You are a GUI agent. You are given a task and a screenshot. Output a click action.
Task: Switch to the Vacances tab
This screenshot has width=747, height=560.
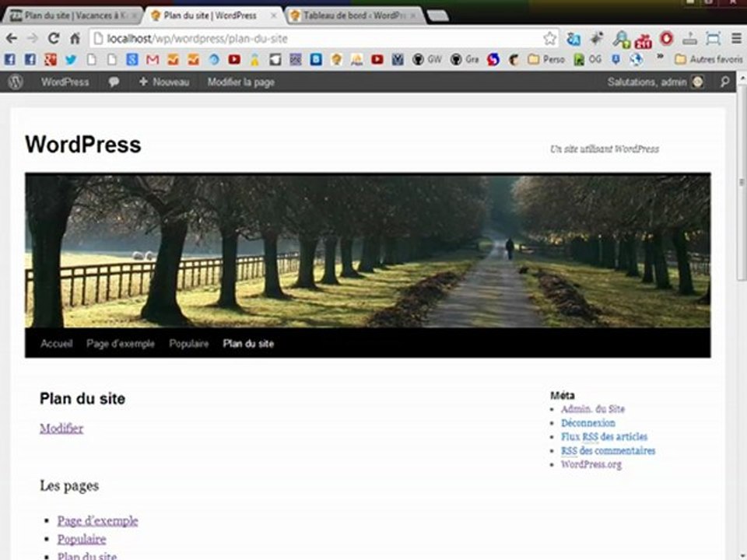tap(72, 16)
